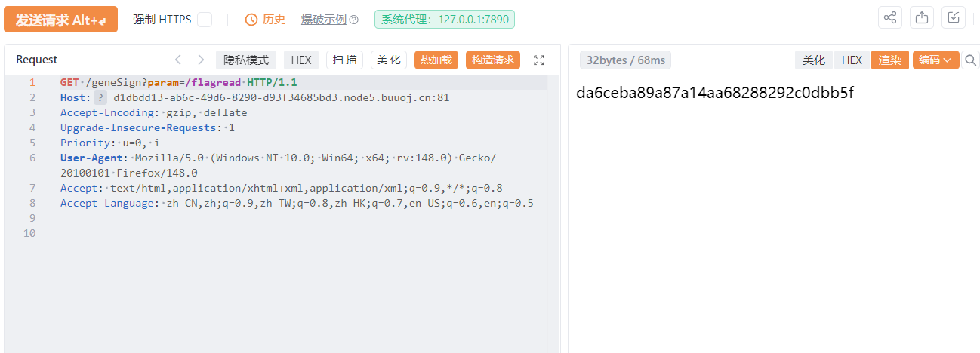Toggle 热加载 hot reload
The width and height of the screenshot is (980, 353).
[x=436, y=60]
